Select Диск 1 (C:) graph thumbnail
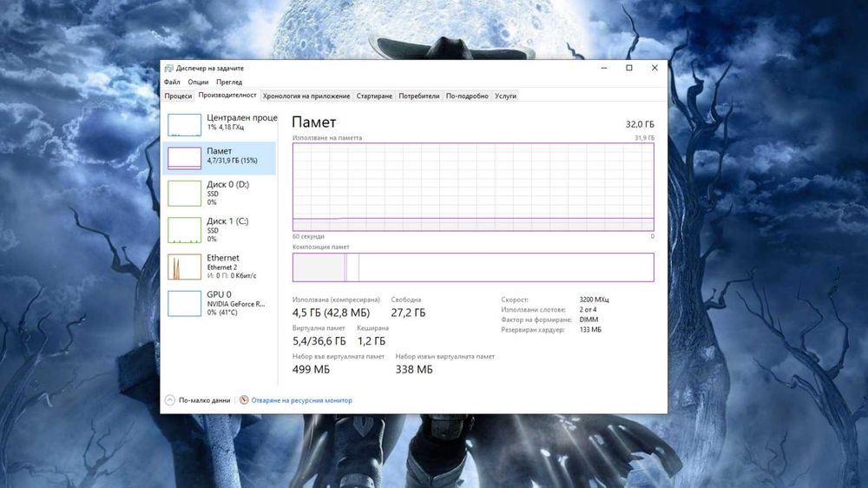This screenshot has width=868, height=488. (184, 230)
